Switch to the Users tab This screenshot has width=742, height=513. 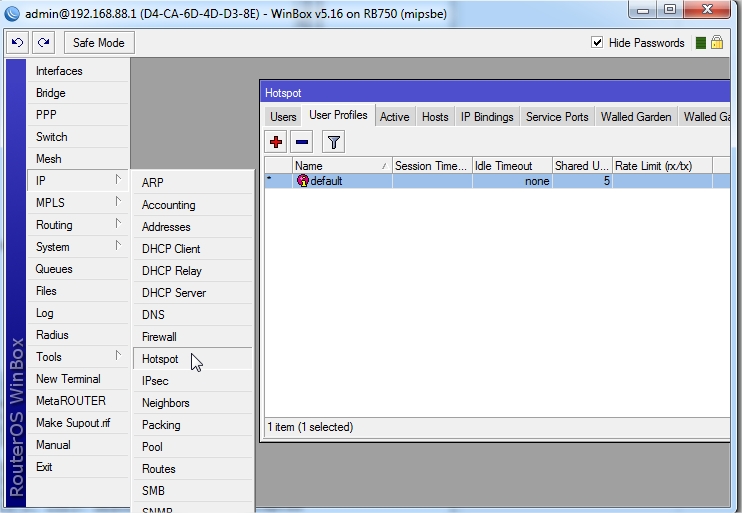283,117
